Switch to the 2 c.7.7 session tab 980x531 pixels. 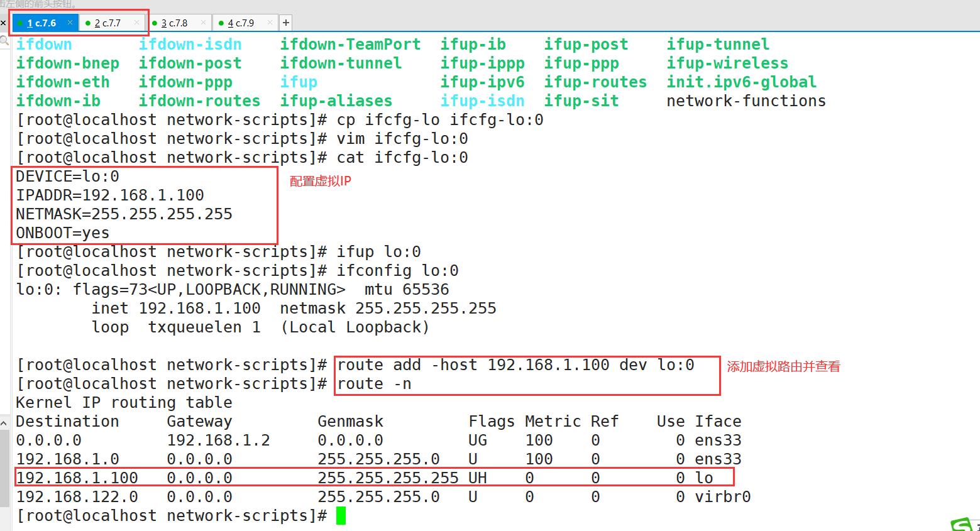tap(107, 23)
